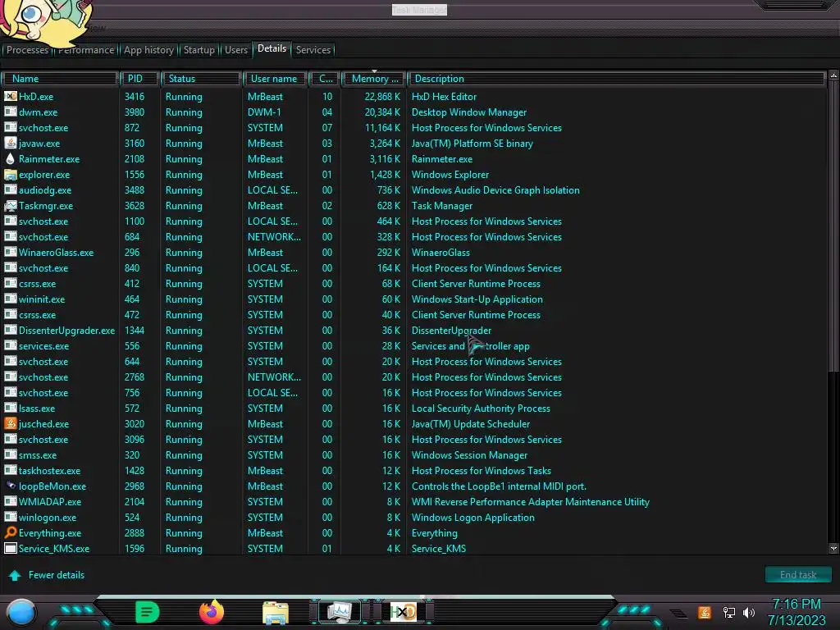Click description Windows Session Manager

pyautogui.click(x=469, y=454)
